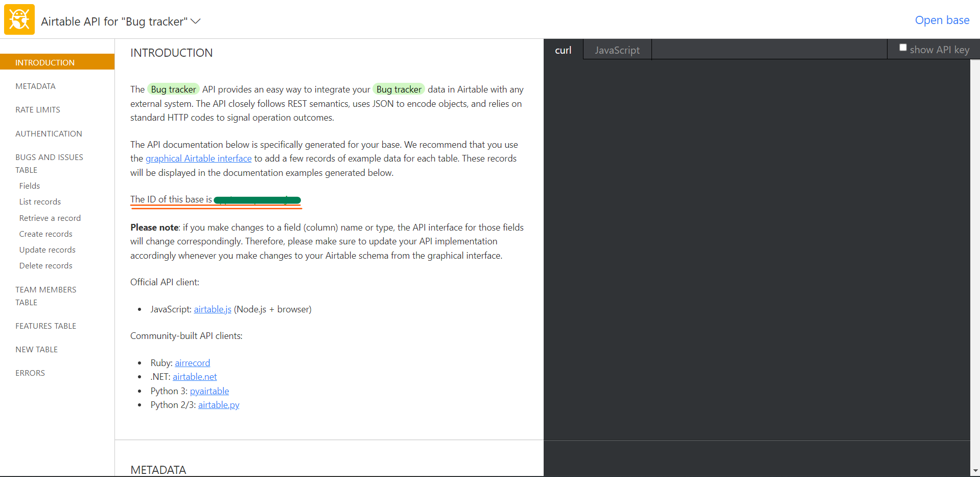
Task: Open Authentication section in sidebar
Action: [49, 133]
